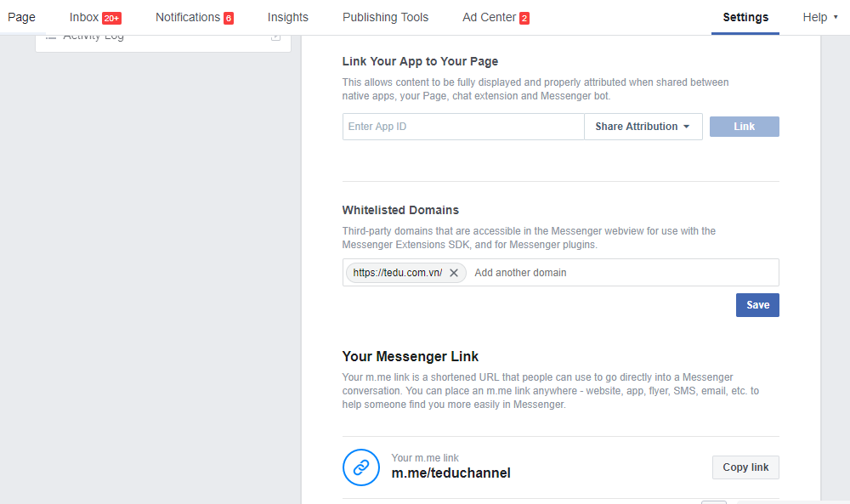Open the Inbox tab
This screenshot has width=850, height=504.
pyautogui.click(x=84, y=17)
